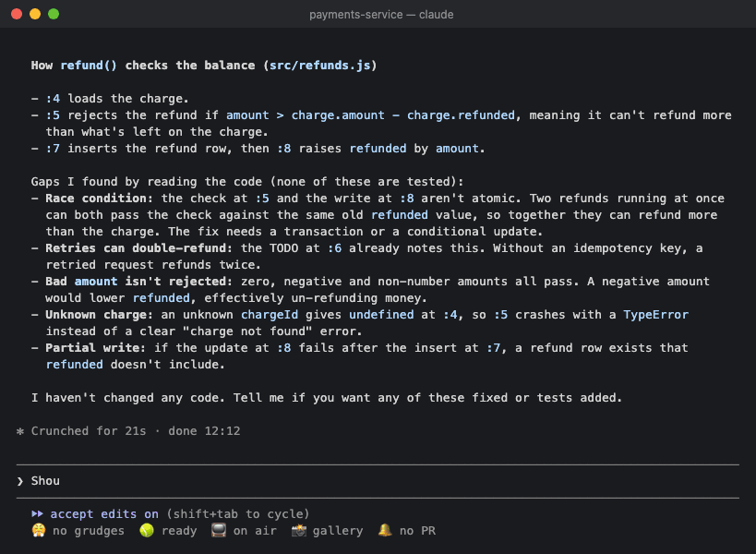Click the green zoom window button
Screen dimensions: 756x554
pyautogui.click(x=54, y=14)
